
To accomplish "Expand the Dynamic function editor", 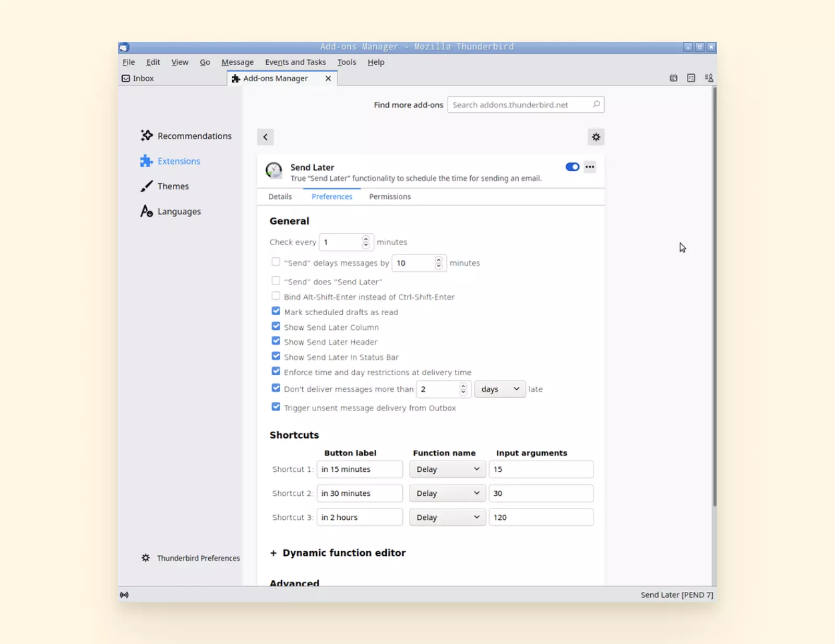I will (x=338, y=553).
